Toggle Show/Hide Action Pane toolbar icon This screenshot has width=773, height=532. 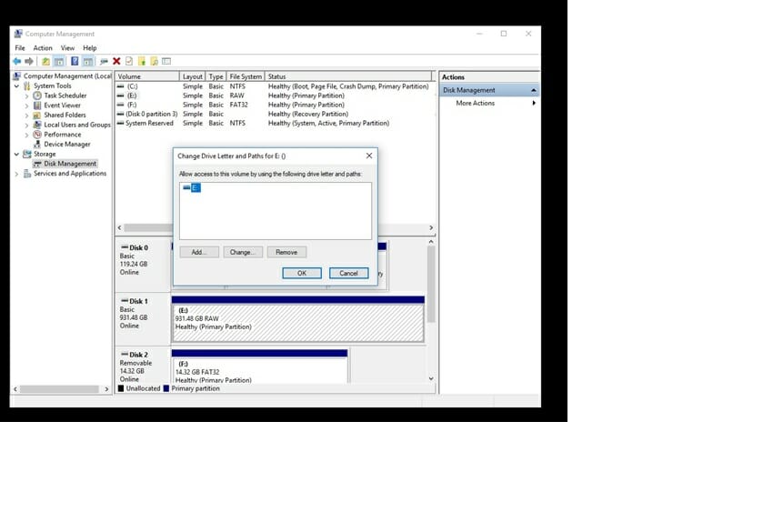click(87, 61)
